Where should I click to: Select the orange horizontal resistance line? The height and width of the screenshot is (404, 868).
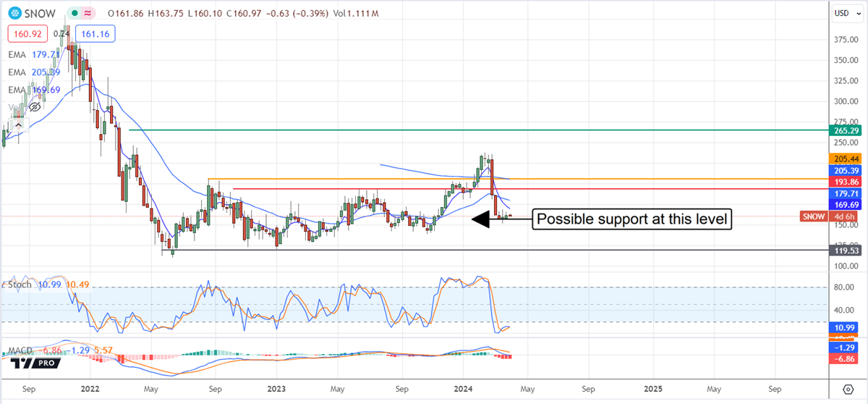point(517,178)
